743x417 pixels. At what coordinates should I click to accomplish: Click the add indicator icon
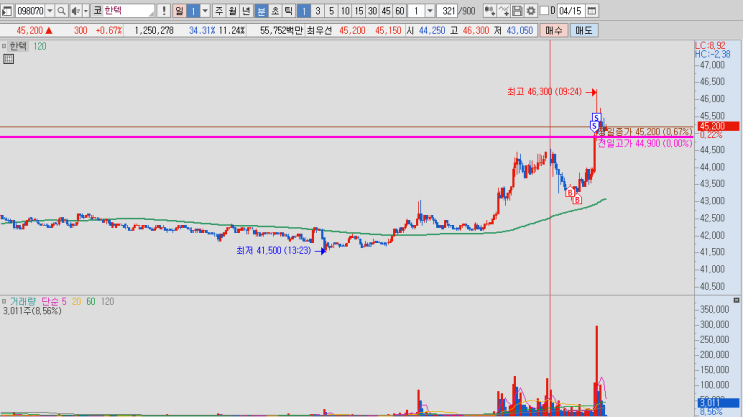[489, 10]
